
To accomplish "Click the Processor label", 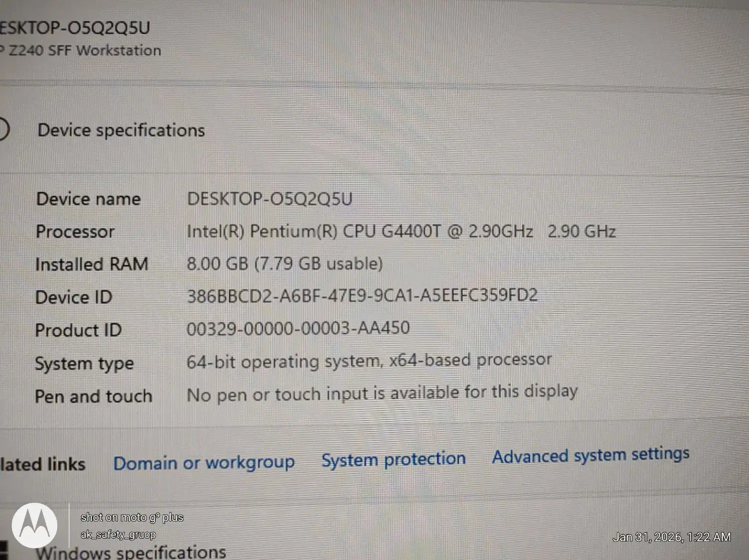I will pos(75,232).
